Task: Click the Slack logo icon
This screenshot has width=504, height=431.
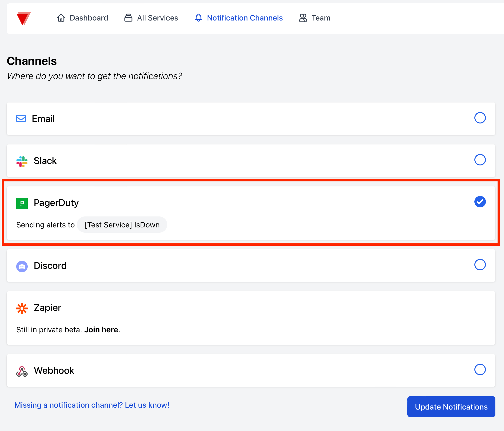Action: pos(22,161)
